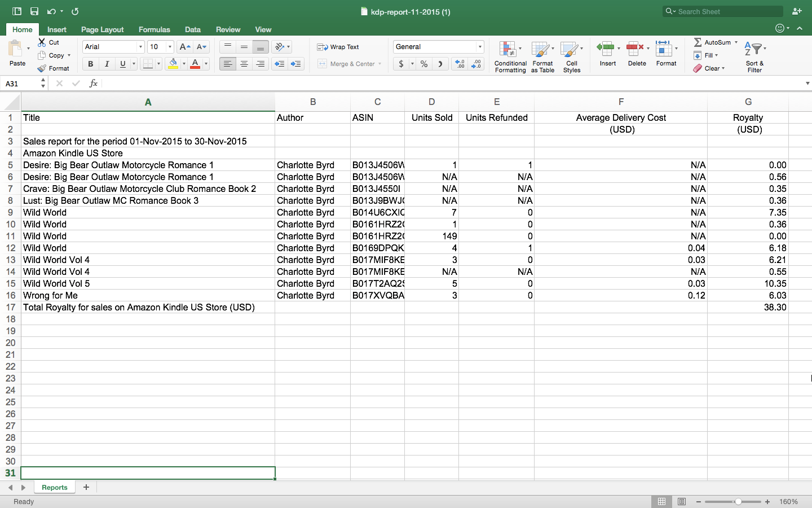
Task: Open the General number format dropdown
Action: coord(480,47)
